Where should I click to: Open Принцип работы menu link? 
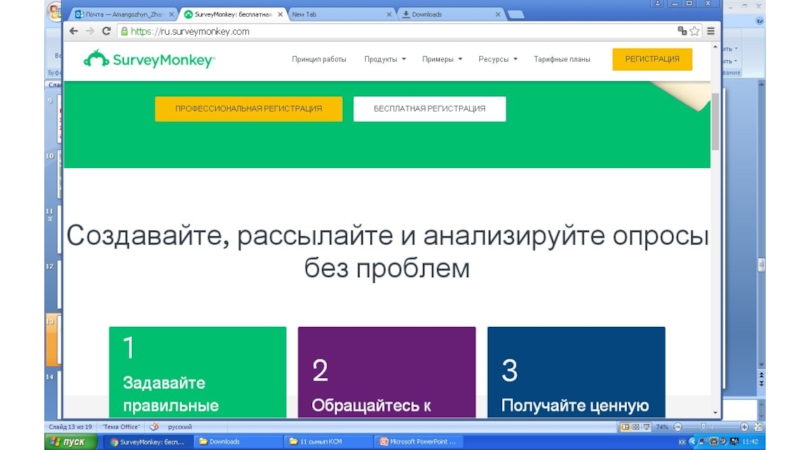(319, 59)
